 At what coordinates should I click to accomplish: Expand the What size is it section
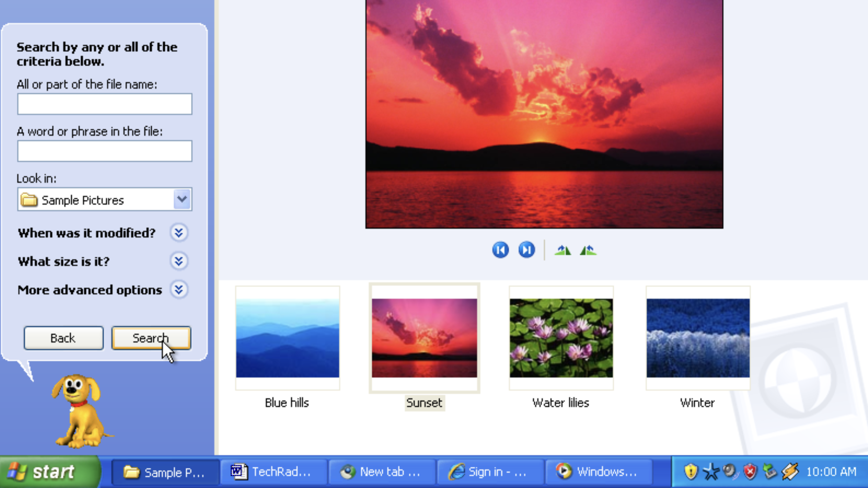(179, 261)
